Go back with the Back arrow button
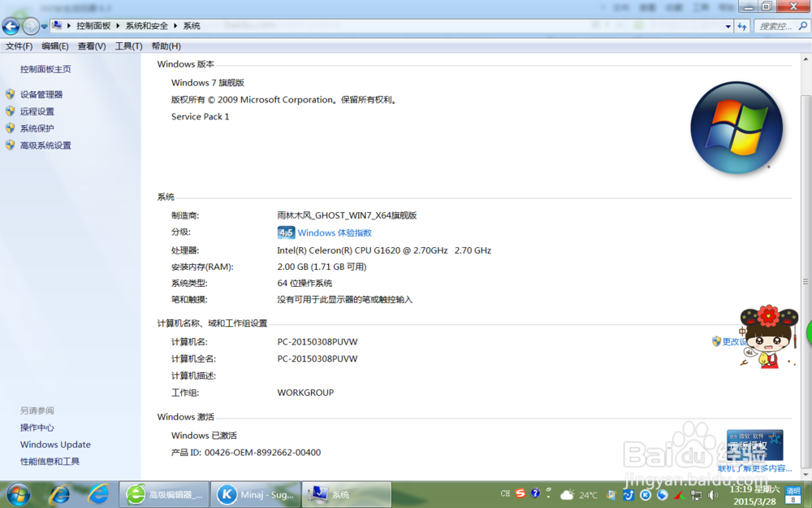 tap(11, 26)
